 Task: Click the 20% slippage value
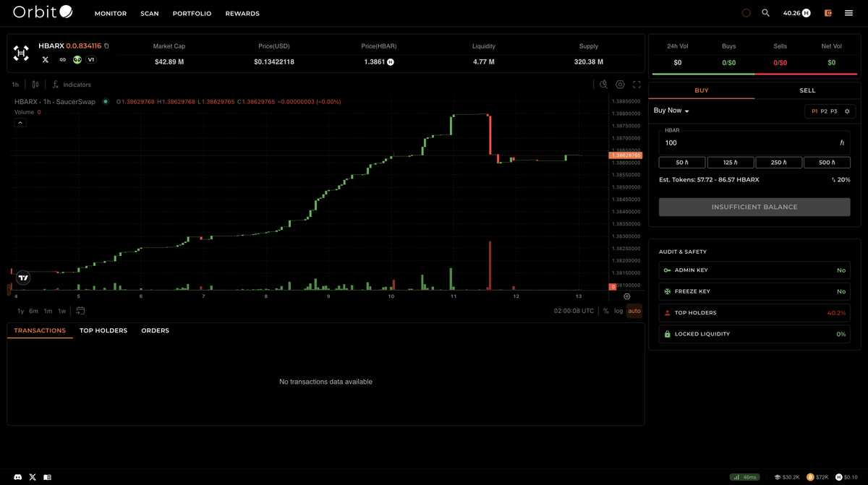pos(843,180)
